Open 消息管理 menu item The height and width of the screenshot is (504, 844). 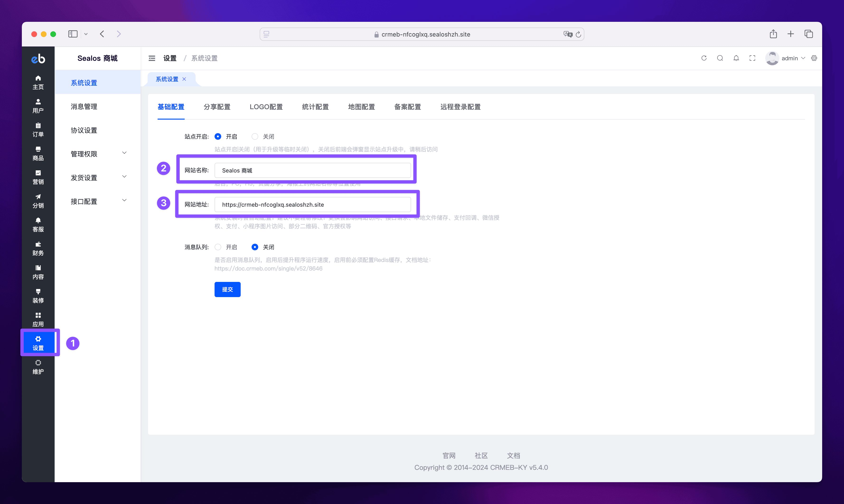click(x=98, y=106)
